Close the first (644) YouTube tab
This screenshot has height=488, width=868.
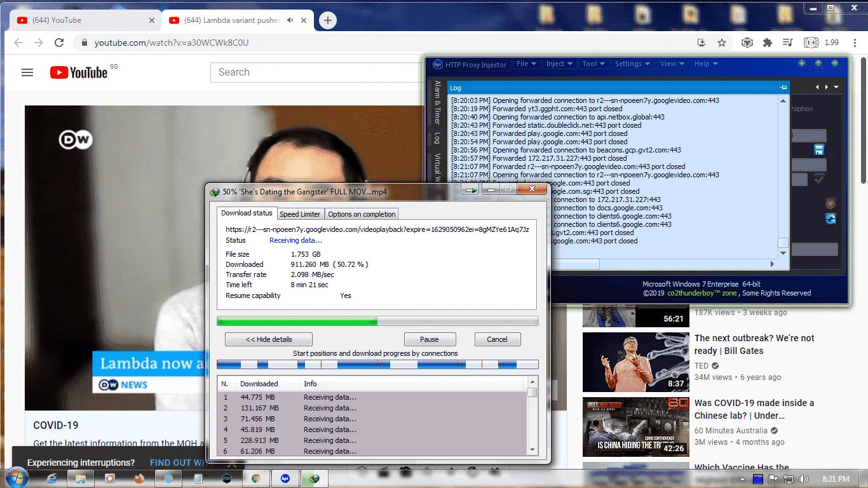[152, 20]
